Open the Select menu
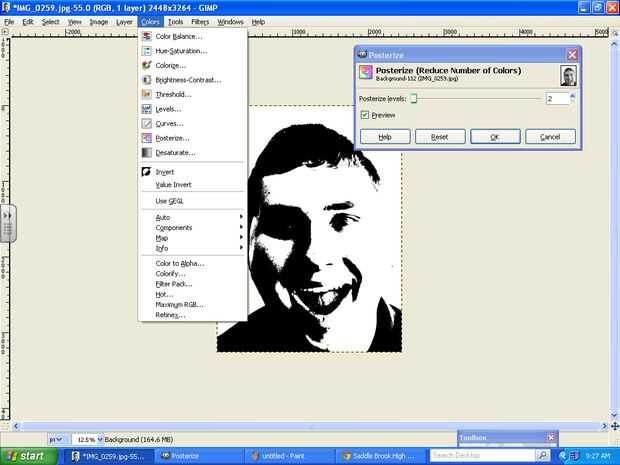Image resolution: width=620 pixels, height=465 pixels. click(x=50, y=22)
